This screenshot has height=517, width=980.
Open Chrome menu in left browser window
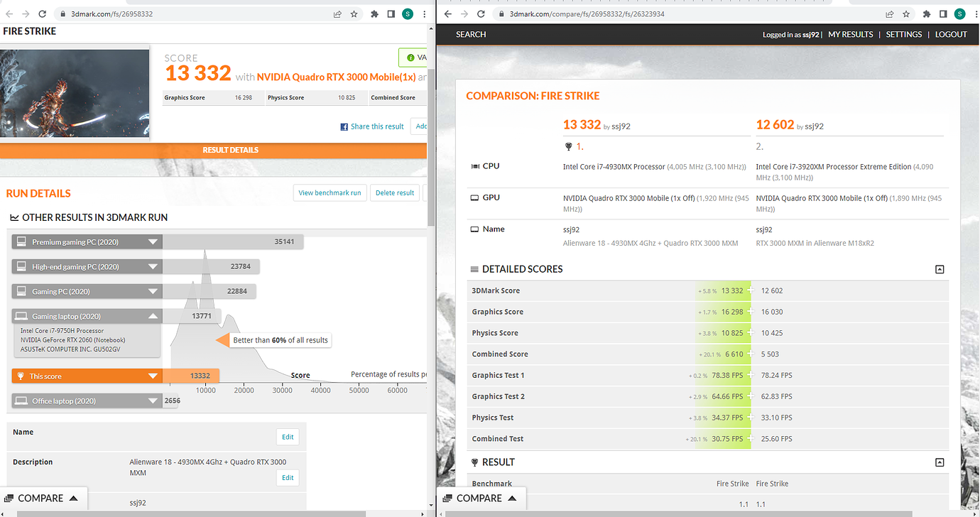tap(425, 13)
